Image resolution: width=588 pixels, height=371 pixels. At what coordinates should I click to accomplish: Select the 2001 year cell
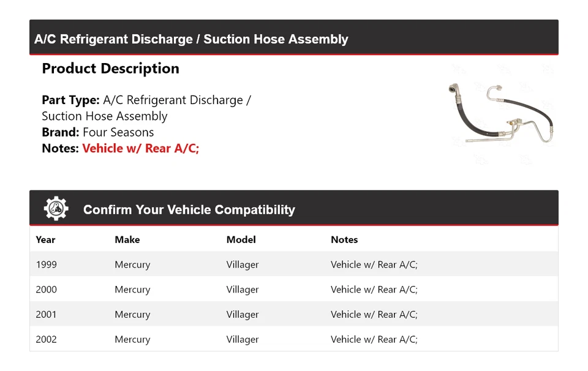(46, 315)
